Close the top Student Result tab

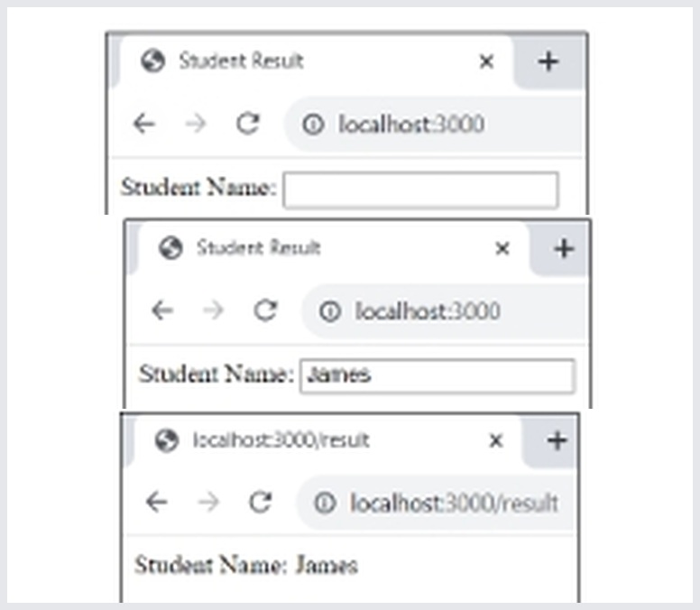[x=486, y=61]
